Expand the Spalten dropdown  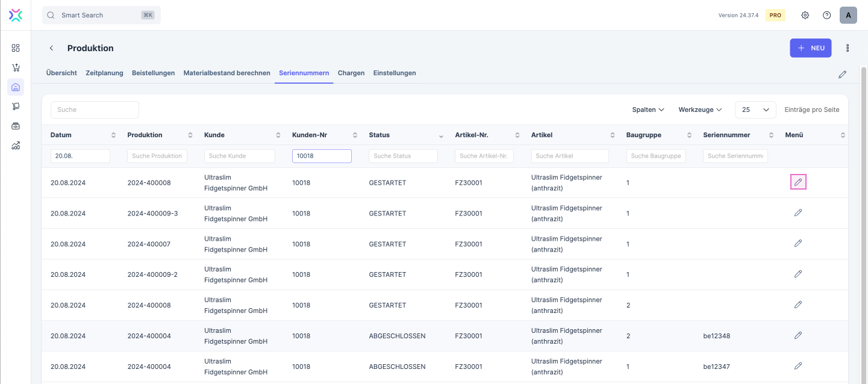point(648,110)
